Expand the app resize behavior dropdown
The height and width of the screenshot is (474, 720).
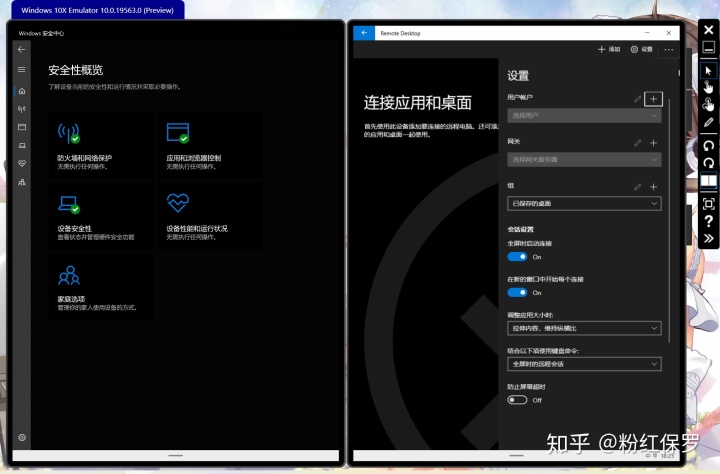click(x=584, y=328)
